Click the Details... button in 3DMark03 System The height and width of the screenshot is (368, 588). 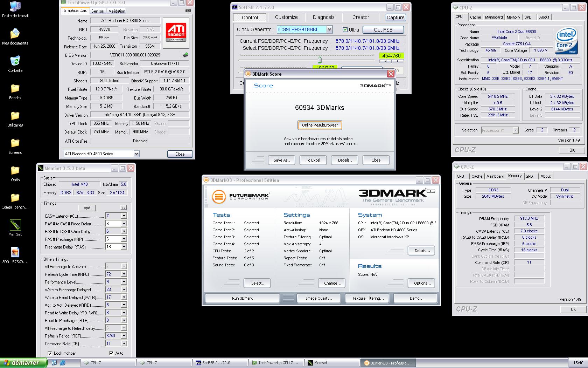(x=422, y=251)
